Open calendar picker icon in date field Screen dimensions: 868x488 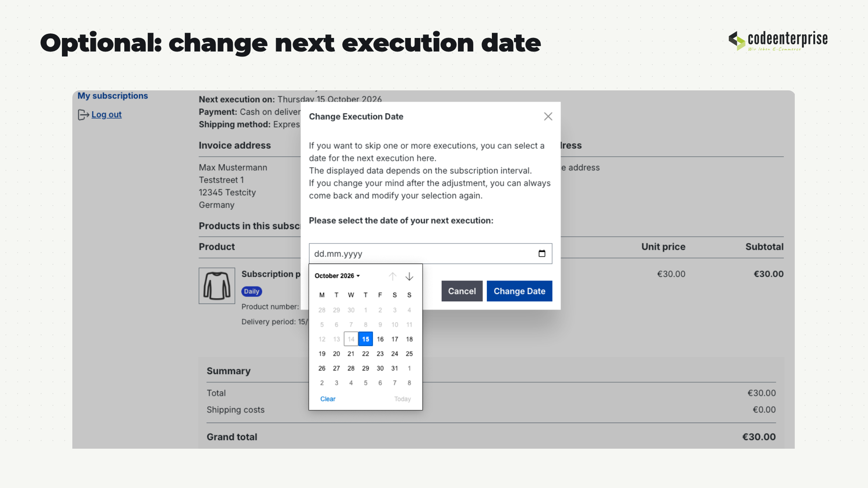(542, 253)
